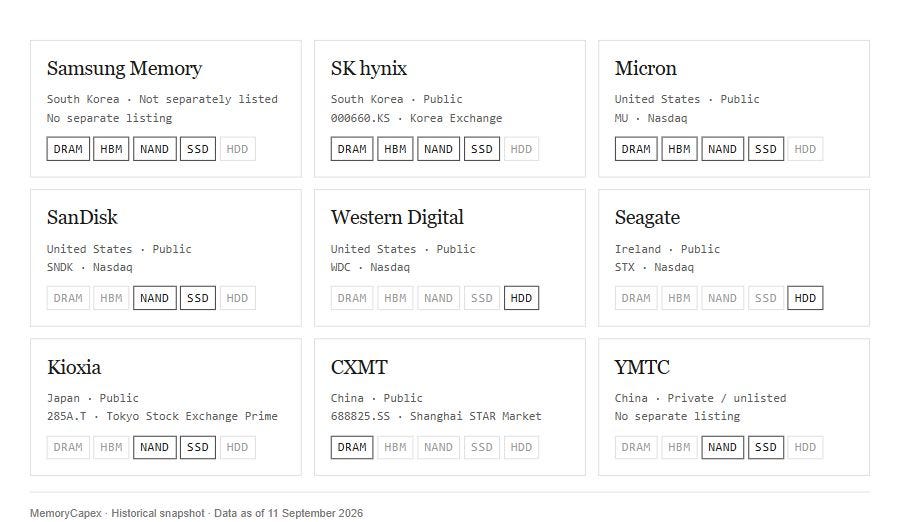
Task: Click the China · Private / unlisted line
Action: coord(700,398)
